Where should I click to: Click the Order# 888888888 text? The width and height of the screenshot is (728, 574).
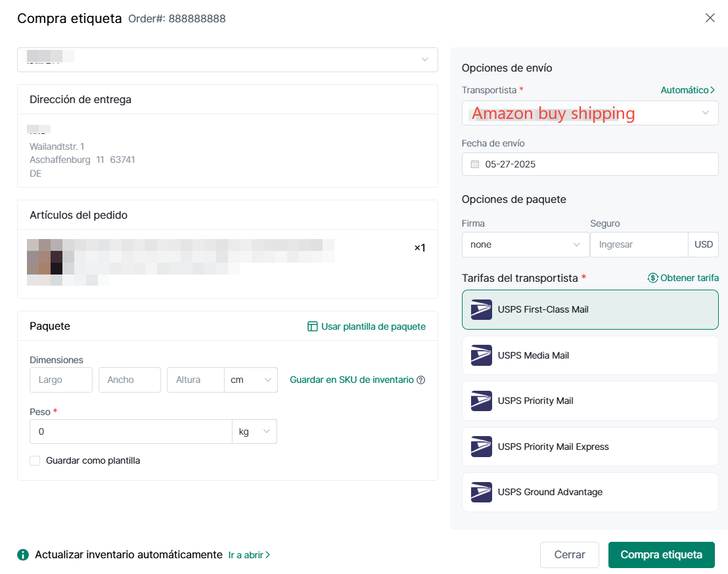click(177, 18)
